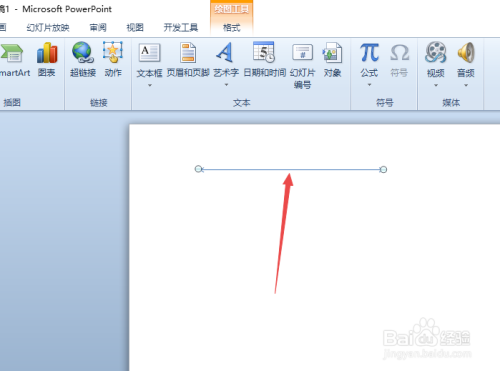Expand the equation (公式) dropdown arrow

point(369,85)
